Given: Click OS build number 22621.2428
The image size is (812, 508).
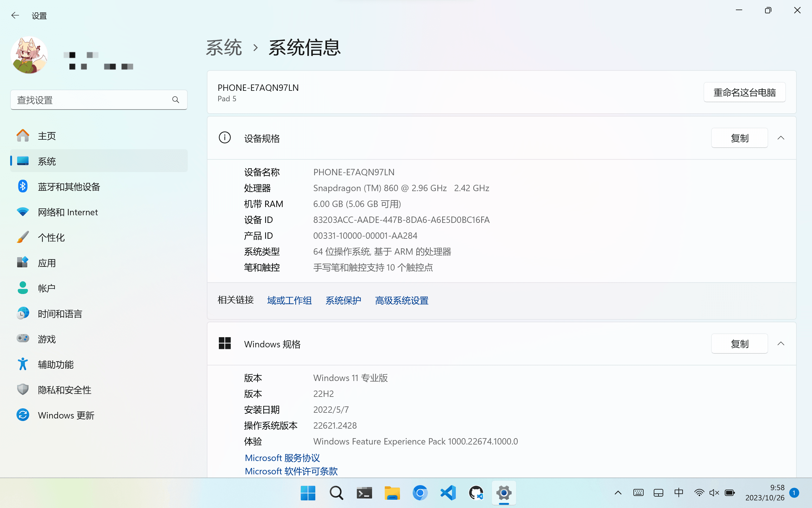Looking at the screenshot, I should click(335, 425).
